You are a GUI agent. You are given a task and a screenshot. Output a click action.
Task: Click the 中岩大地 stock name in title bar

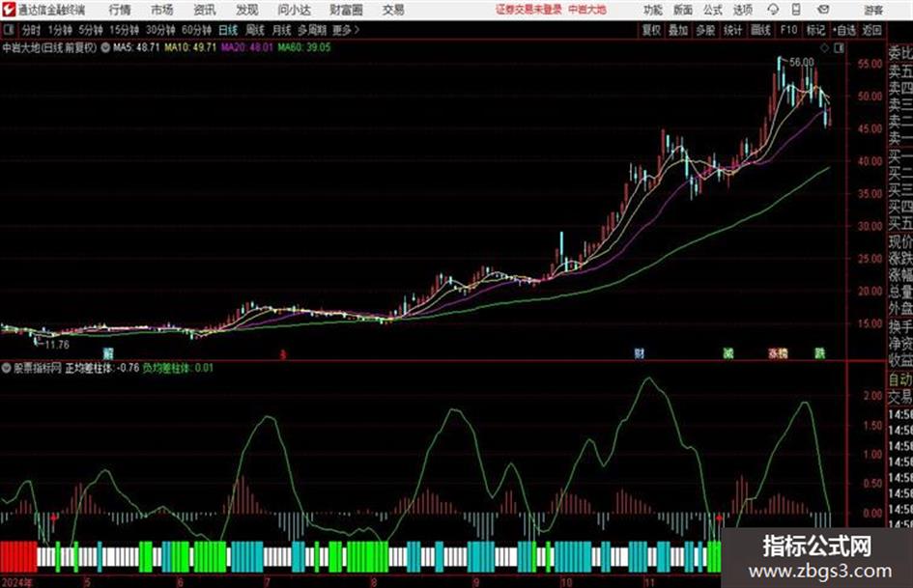pyautogui.click(x=587, y=10)
